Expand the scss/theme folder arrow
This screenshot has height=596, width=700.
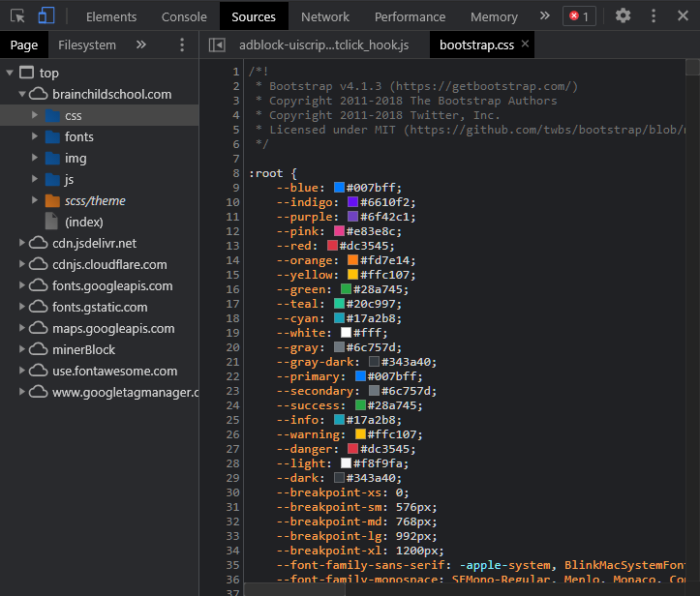point(35,200)
